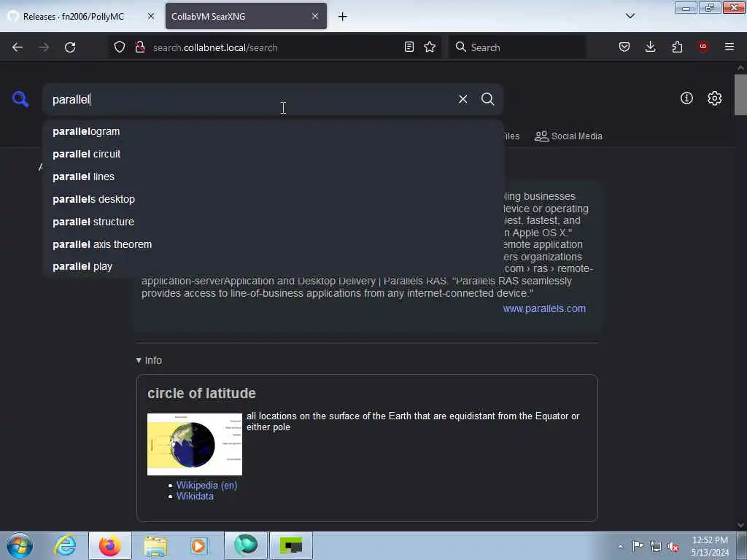
Task: Open the taskbar clock showing 12:52 PM
Action: 710,546
